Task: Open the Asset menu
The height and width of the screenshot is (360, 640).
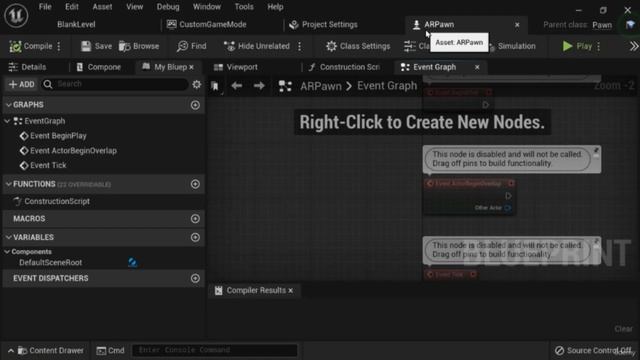Action: tap(102, 7)
